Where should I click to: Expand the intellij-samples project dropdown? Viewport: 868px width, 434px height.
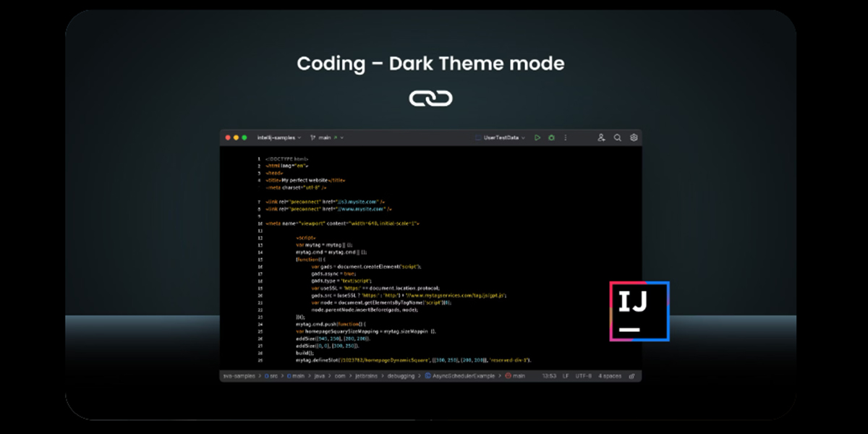279,137
